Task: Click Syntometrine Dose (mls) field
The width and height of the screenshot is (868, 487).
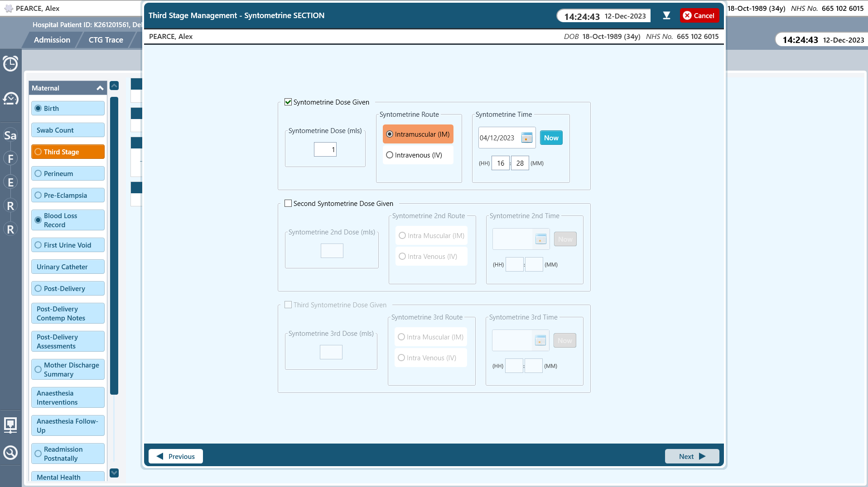Action: click(325, 150)
